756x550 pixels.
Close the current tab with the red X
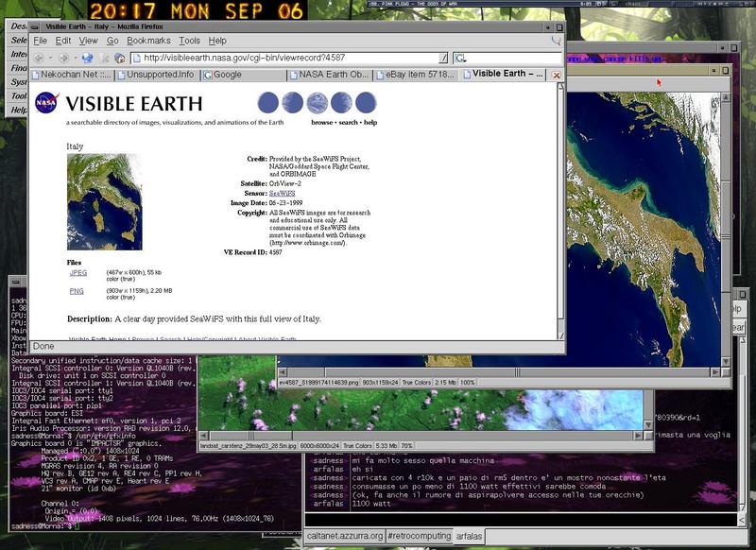pyautogui.click(x=556, y=76)
